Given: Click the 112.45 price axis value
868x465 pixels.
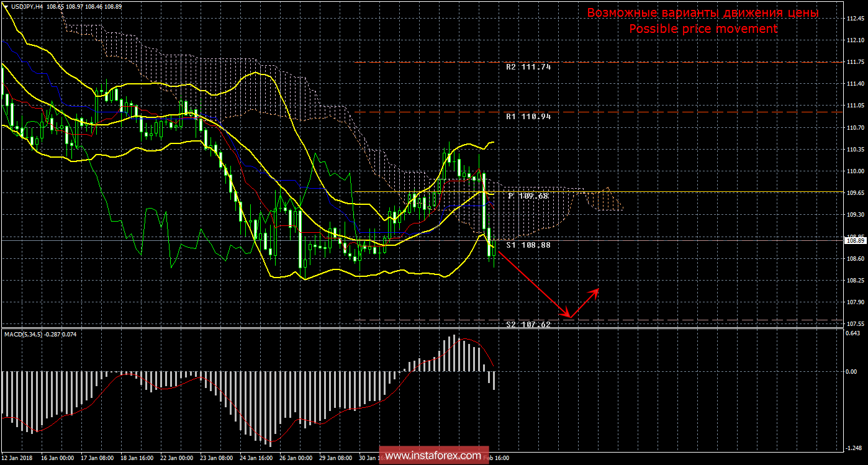Looking at the screenshot, I should tap(855, 18).
